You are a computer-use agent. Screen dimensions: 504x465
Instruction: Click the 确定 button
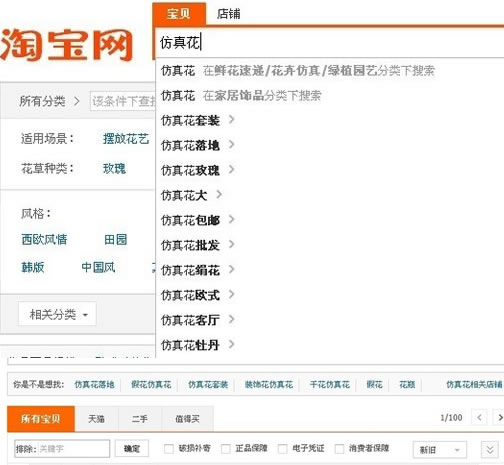click(x=132, y=449)
